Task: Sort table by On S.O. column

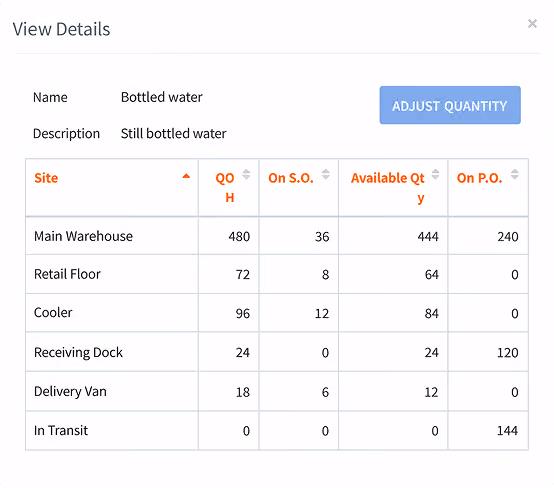Action: pos(326,175)
